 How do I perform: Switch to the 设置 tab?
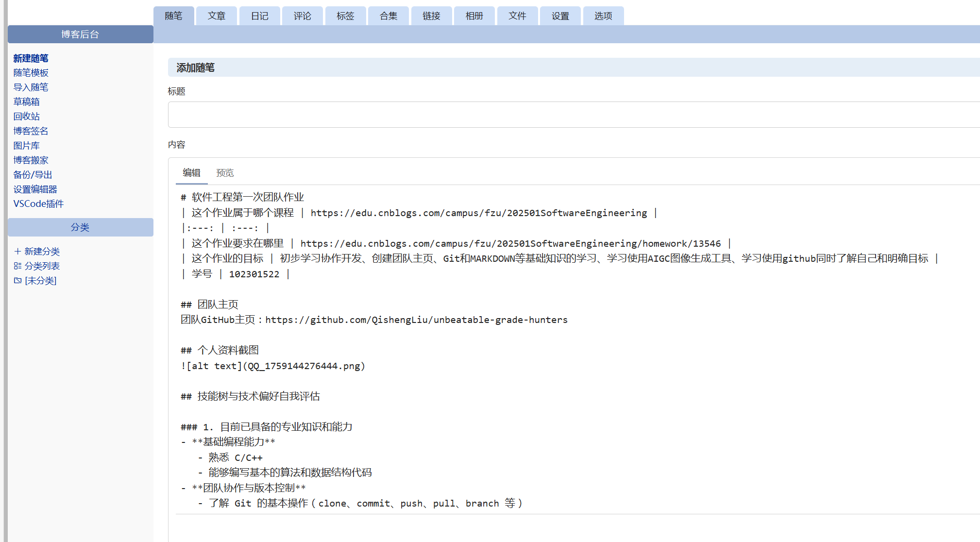tap(560, 16)
